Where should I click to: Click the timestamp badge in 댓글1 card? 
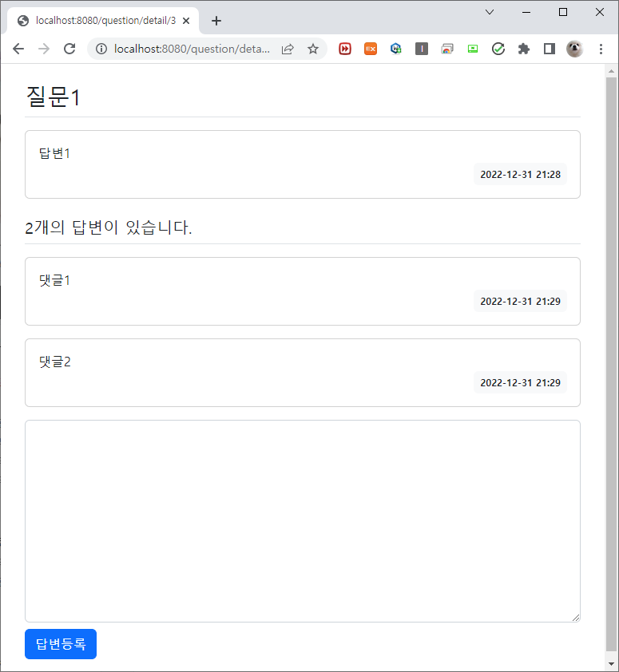coord(520,301)
